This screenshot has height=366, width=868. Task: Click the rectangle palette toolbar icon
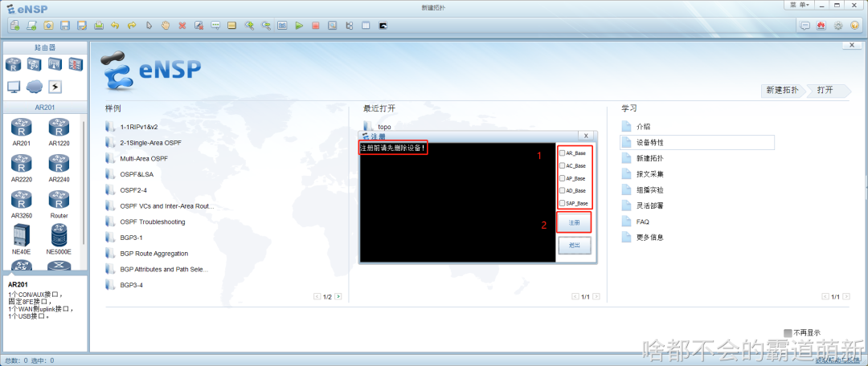click(x=232, y=26)
